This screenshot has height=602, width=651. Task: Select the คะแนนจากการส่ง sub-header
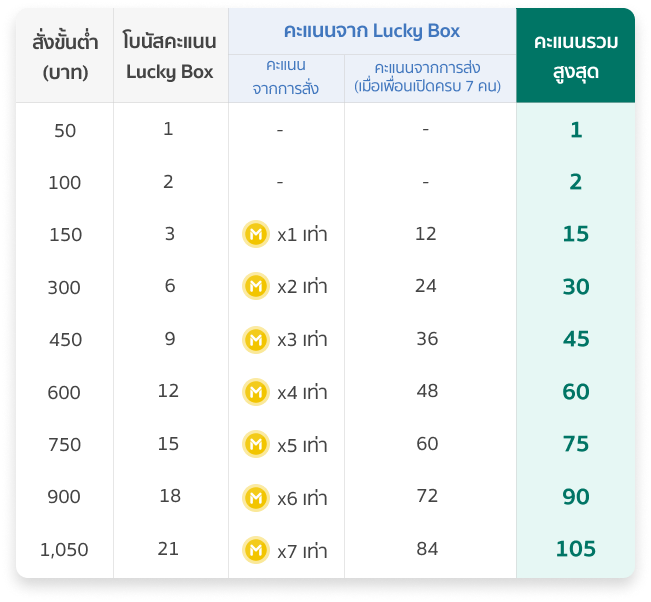(x=430, y=79)
